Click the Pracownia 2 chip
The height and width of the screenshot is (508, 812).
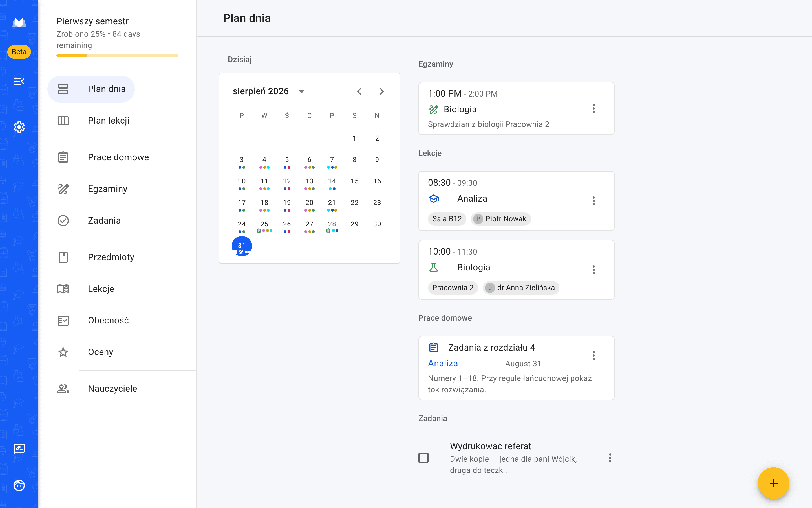click(x=453, y=288)
